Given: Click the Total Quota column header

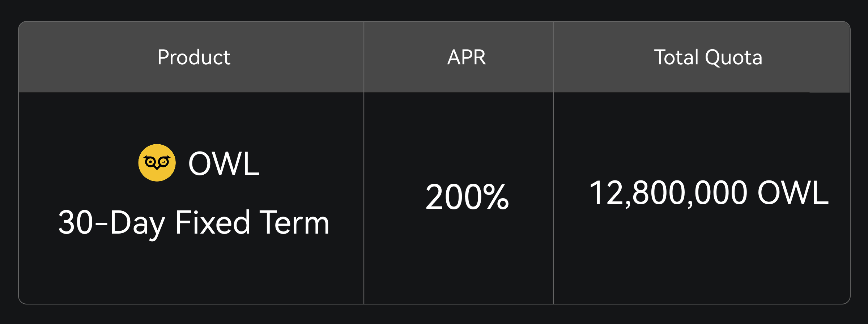Looking at the screenshot, I should pos(708,57).
